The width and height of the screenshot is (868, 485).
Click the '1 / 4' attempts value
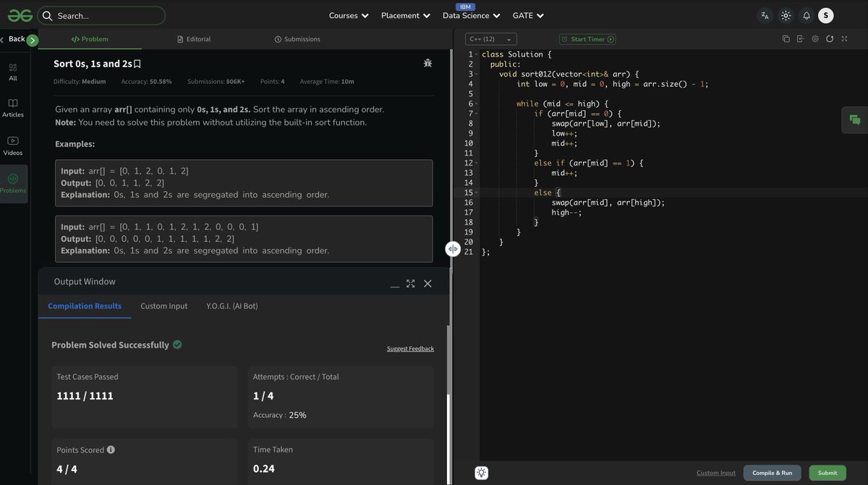click(263, 396)
